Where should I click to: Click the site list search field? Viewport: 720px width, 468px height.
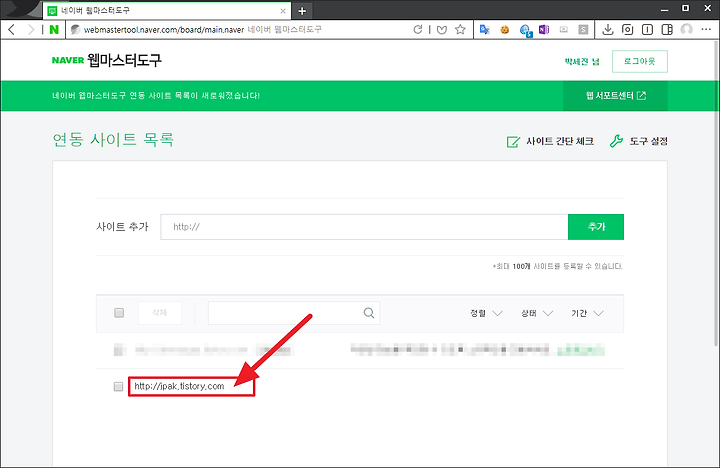pos(294,313)
